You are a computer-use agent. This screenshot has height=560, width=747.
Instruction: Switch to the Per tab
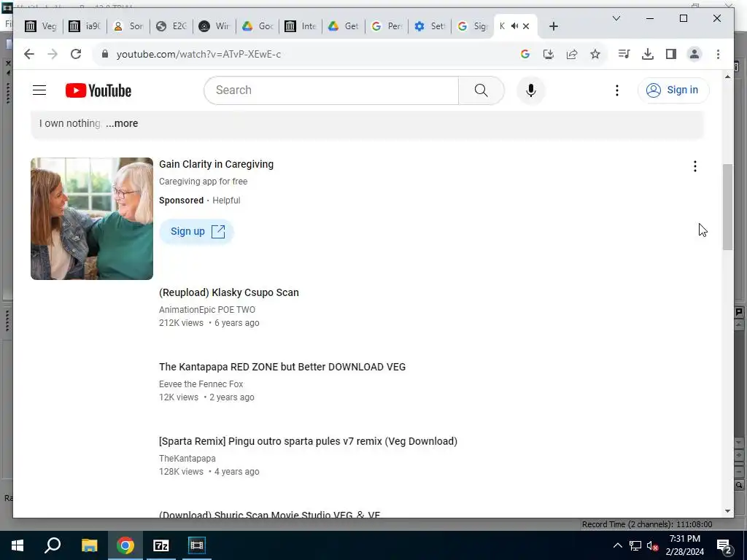pyautogui.click(x=387, y=26)
